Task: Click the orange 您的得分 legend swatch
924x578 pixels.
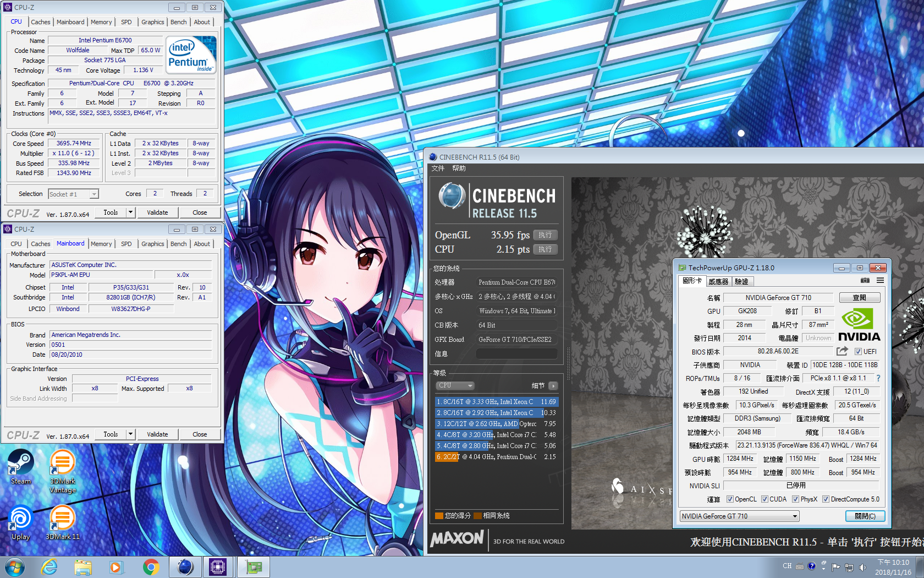Action: (439, 516)
